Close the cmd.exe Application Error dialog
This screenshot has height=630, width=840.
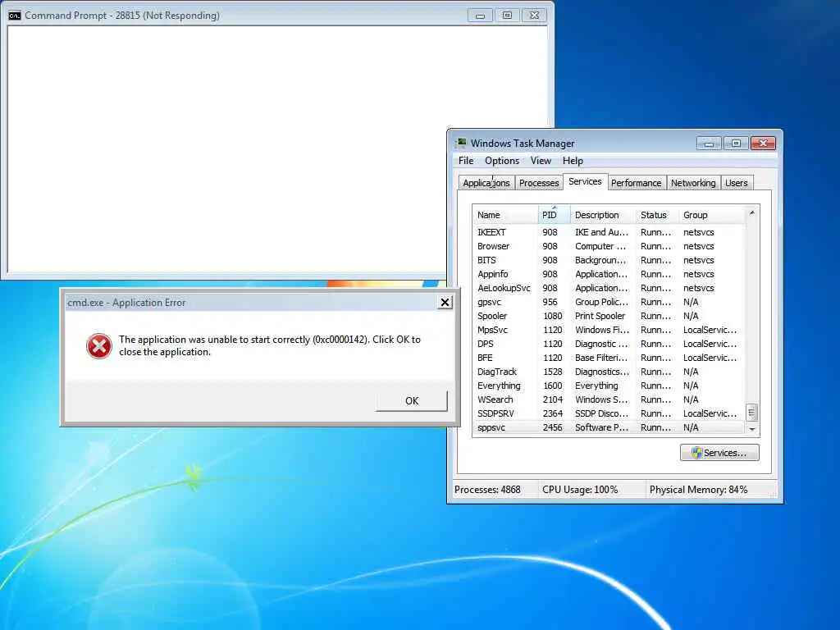click(x=445, y=303)
